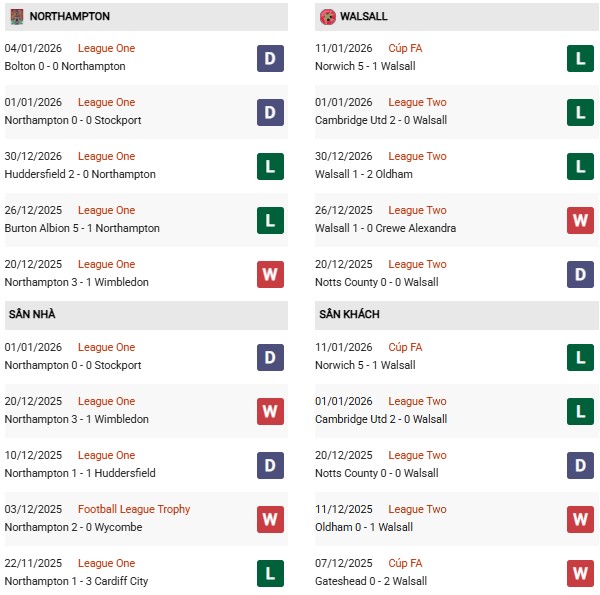Click the W badge for Northampton 3-1 Wimbledon under Northampton header
This screenshot has height=595, width=600.
pyautogui.click(x=270, y=274)
